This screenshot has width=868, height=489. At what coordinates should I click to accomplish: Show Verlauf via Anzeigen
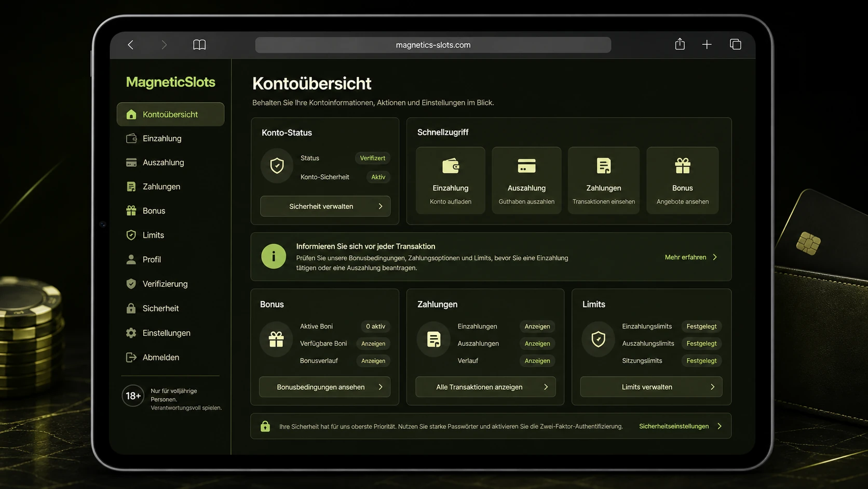[537, 361]
